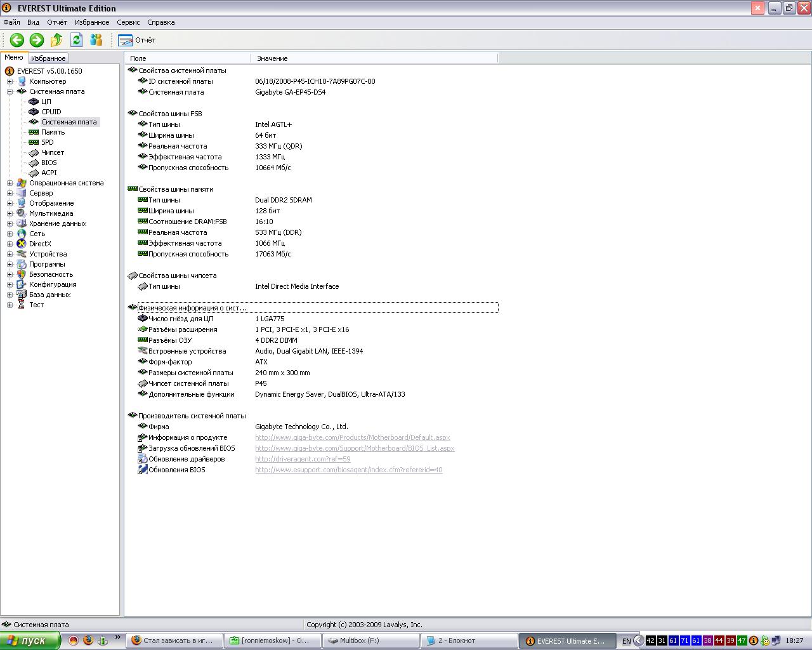Viewport: 812px width, 650px height.
Task: Click the folder up-level toolbar icon
Action: 56,40
